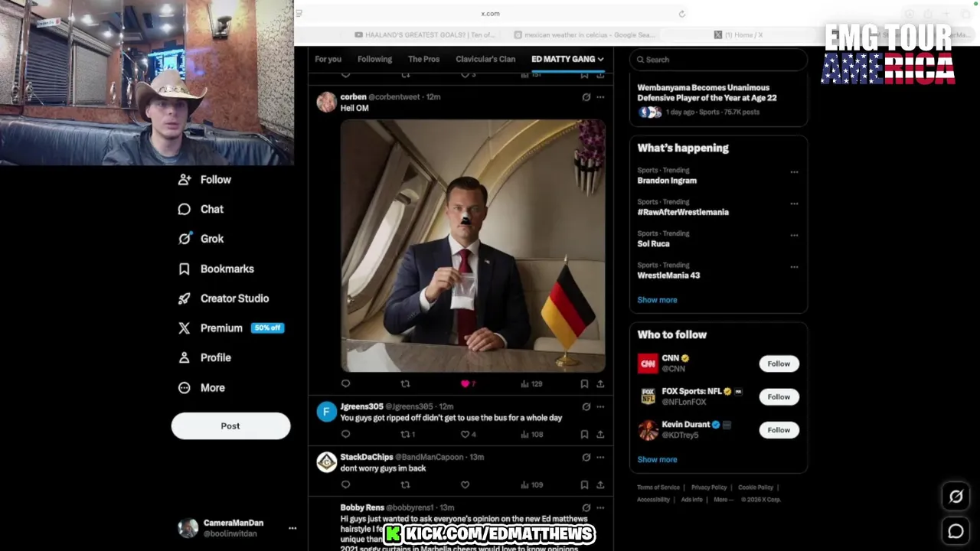
Task: Show more Who to follow suggestions
Action: click(x=657, y=459)
